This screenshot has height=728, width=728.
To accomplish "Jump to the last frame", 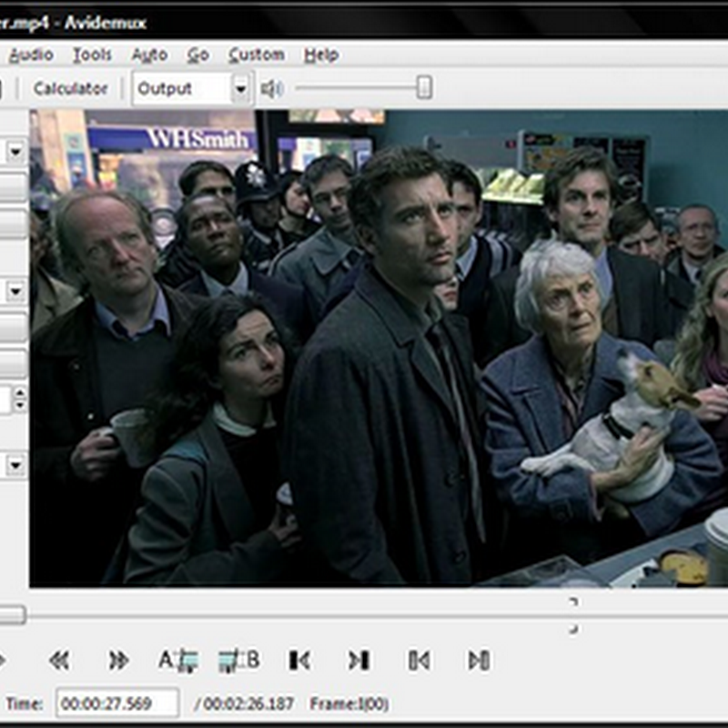I will pyautogui.click(x=359, y=661).
